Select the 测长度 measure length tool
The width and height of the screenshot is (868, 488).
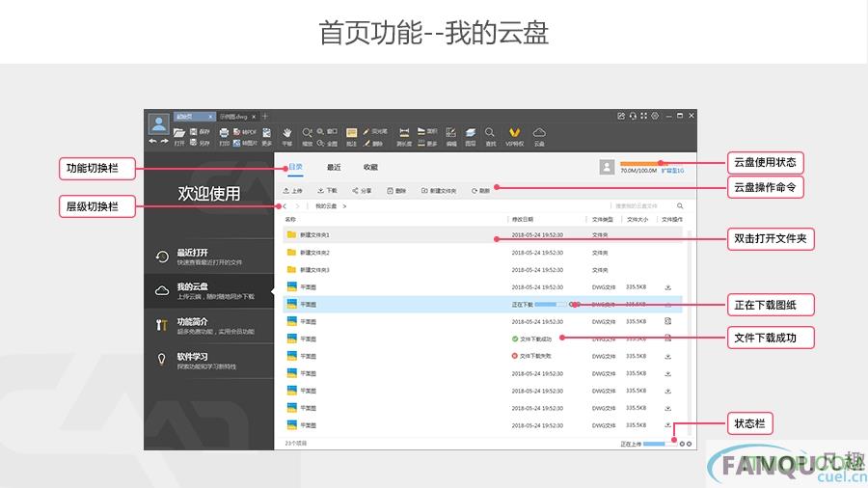pos(404,137)
